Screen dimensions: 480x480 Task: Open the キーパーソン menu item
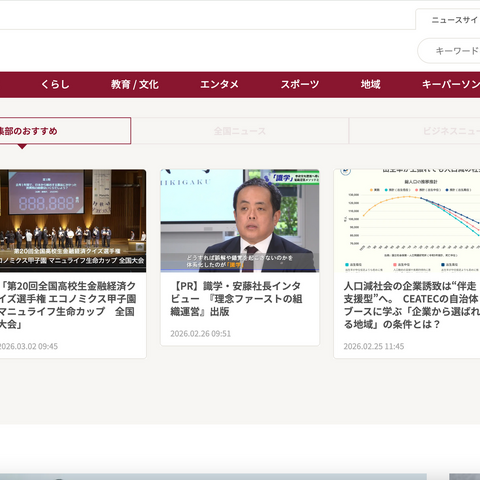(451, 84)
